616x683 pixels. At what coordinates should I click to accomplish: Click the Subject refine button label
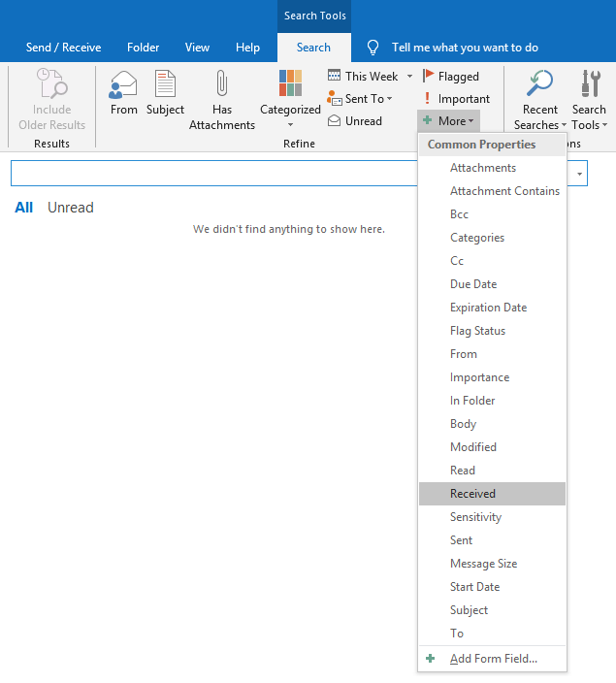click(x=165, y=110)
